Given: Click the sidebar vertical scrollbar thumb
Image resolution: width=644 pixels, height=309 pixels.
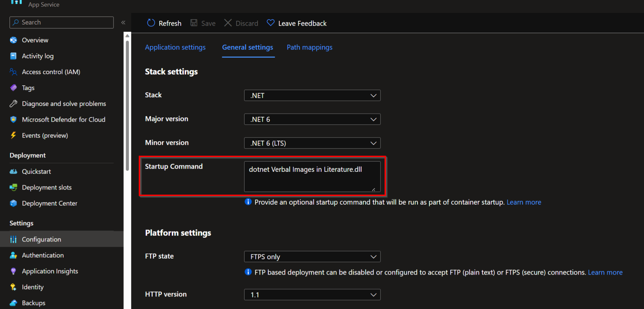Looking at the screenshot, I should [127, 105].
